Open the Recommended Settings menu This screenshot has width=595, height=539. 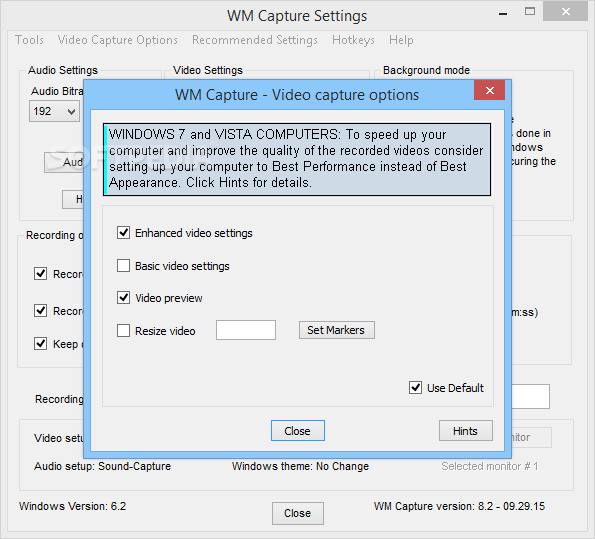255,40
